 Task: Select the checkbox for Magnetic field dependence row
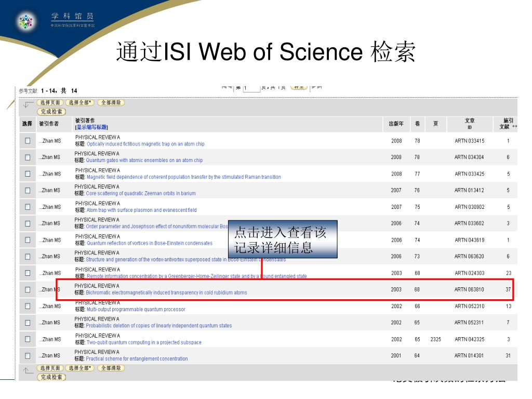[28, 174]
